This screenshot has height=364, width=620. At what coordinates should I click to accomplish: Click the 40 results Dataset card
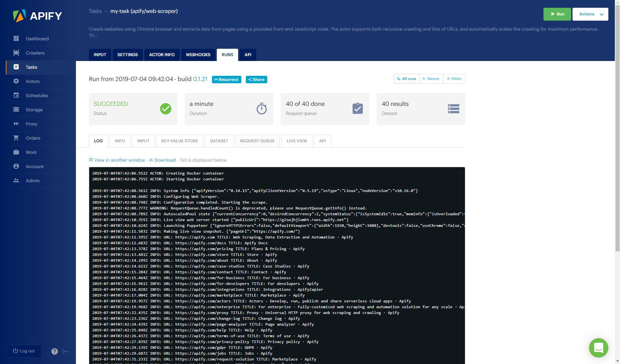tap(421, 109)
